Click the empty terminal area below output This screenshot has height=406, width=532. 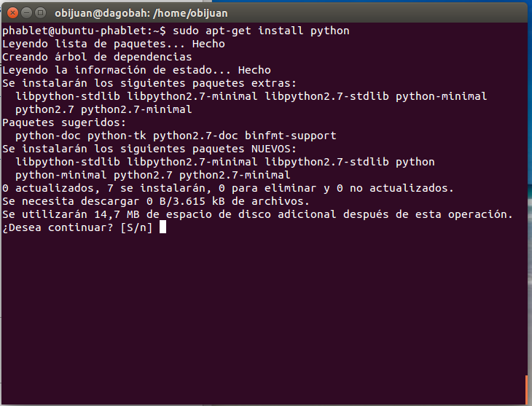pos(262,313)
